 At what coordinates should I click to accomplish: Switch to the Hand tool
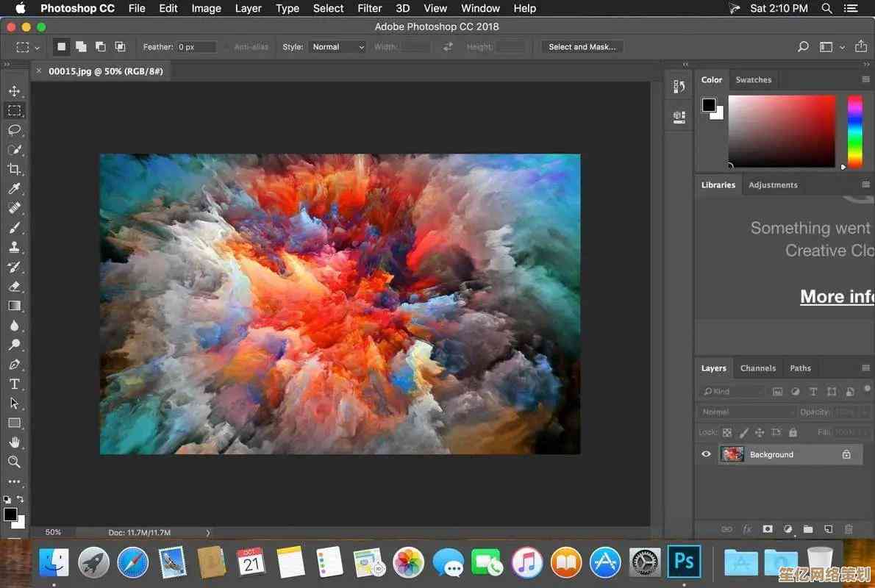coord(14,442)
